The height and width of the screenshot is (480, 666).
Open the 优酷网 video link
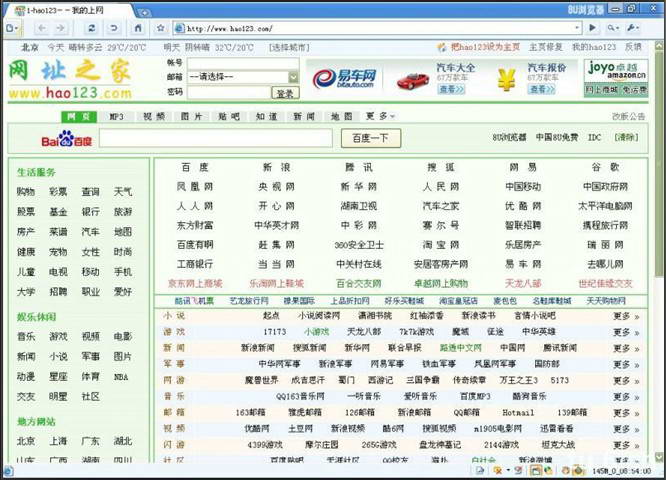point(257,428)
